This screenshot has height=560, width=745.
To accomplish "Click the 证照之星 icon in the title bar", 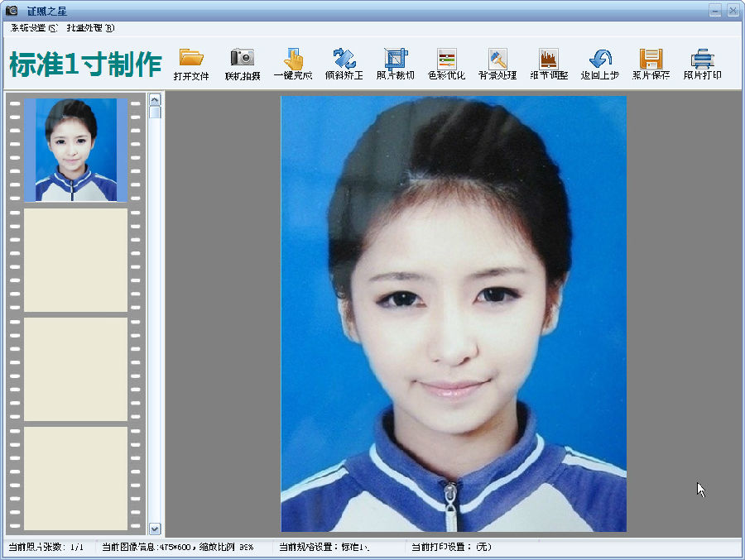I will click(12, 10).
